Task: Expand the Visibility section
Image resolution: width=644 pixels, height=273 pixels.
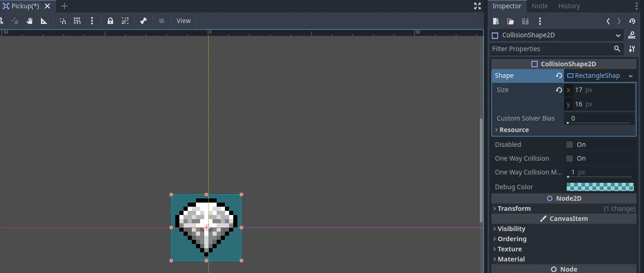Action: pos(564,229)
